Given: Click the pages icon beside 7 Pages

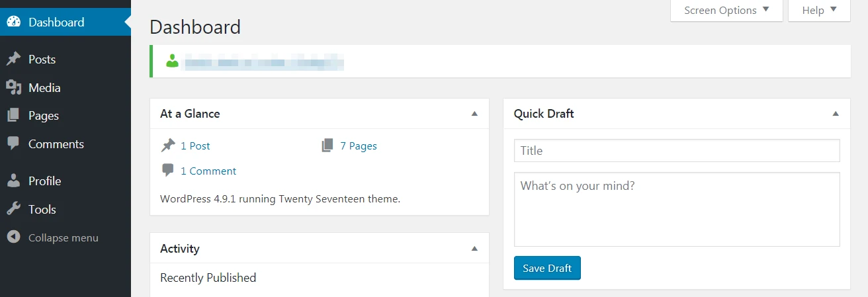Looking at the screenshot, I should click(327, 146).
